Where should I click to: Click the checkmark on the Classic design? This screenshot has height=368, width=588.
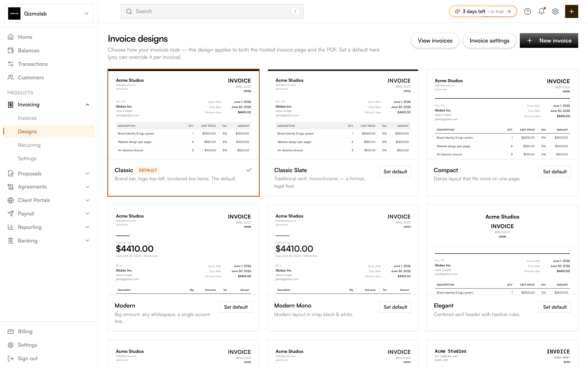coord(249,170)
